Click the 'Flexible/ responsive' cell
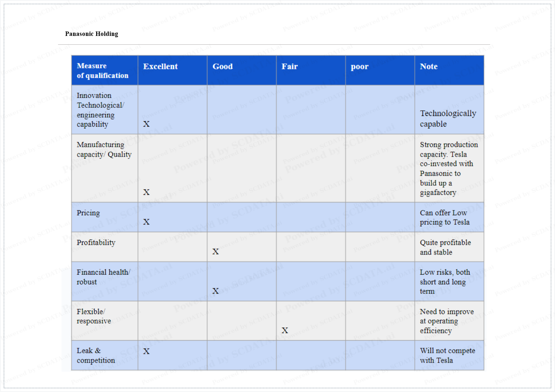Screen dimensions: 555x392 click(x=105, y=321)
